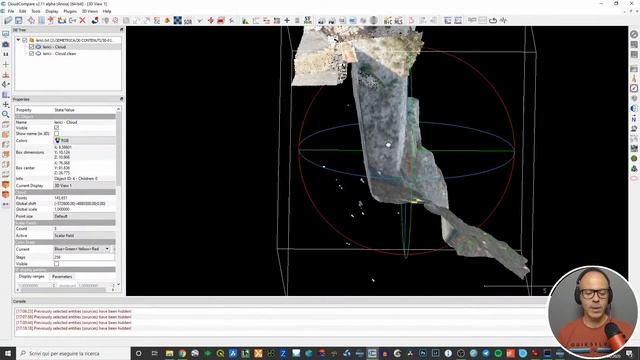Viewport: 640px width, 360px height.
Task: Switch to the Parameters tab
Action: pyautogui.click(x=62, y=277)
